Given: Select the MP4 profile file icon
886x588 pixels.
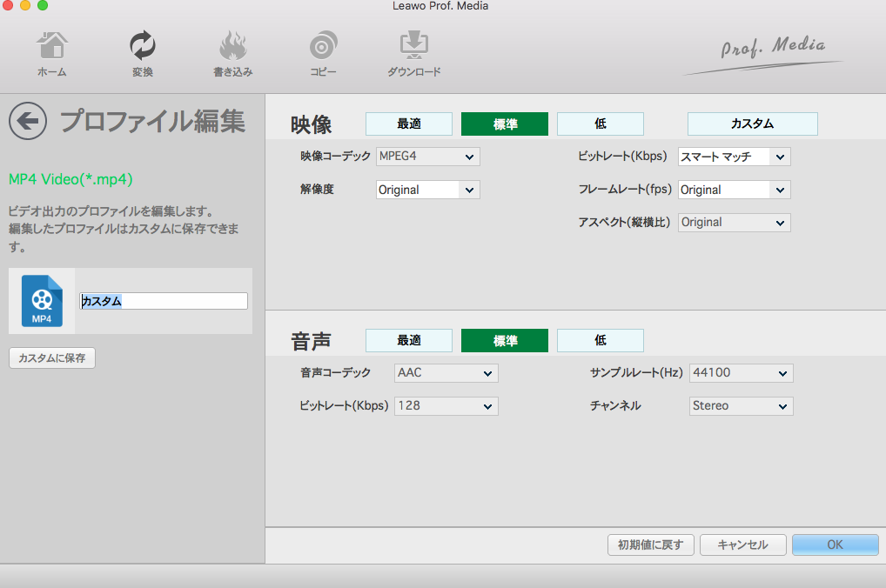Looking at the screenshot, I should (x=42, y=300).
